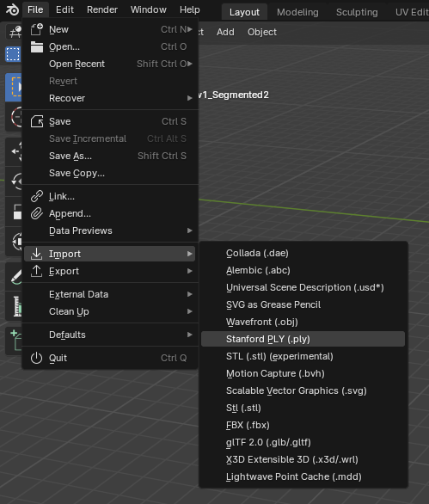
Task: Choose Save from the File menu
Action: point(110,121)
